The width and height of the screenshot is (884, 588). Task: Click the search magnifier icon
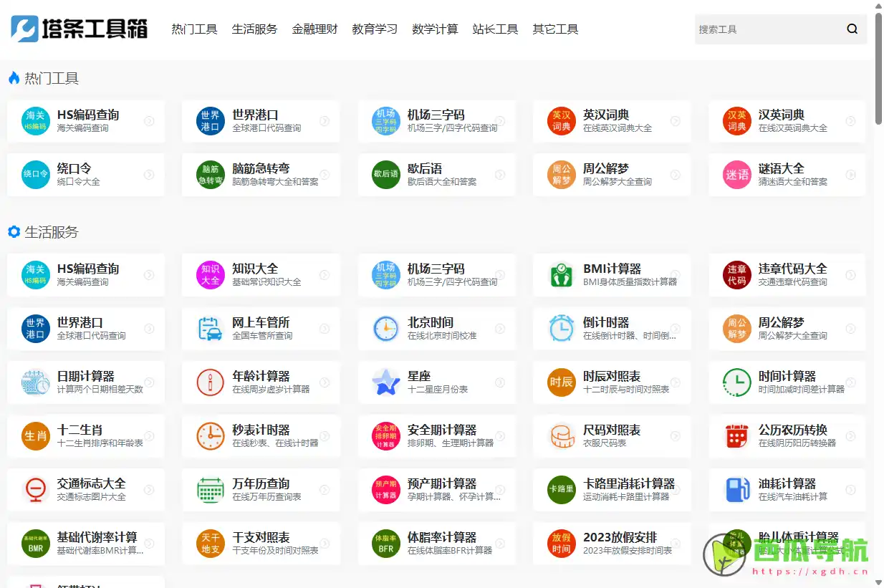pyautogui.click(x=852, y=29)
